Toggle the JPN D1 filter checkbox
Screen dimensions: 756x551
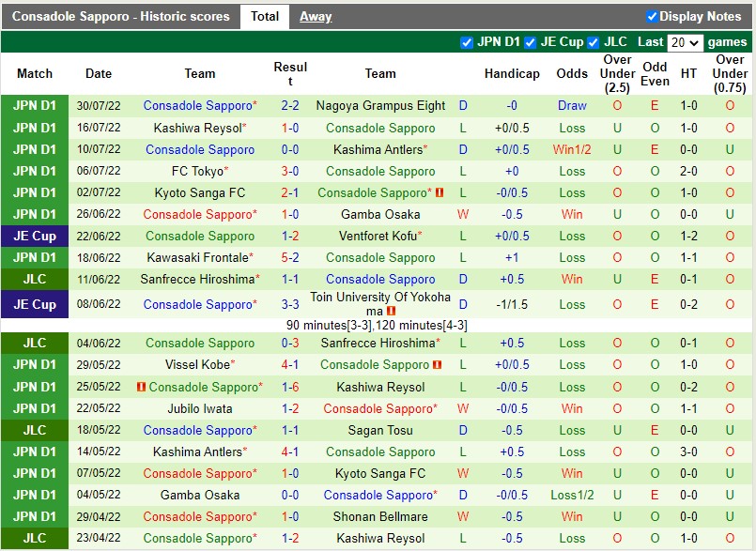pyautogui.click(x=467, y=42)
